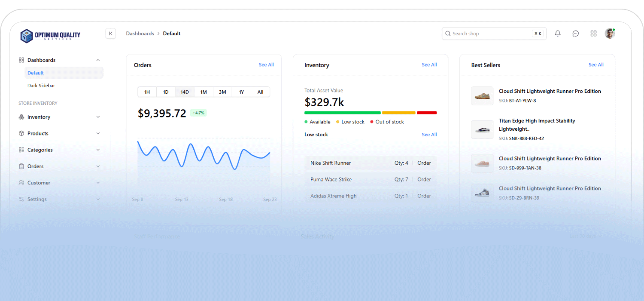Click the Inventory sidebar icon
Viewport: 644px width, 301px height.
[x=21, y=117]
